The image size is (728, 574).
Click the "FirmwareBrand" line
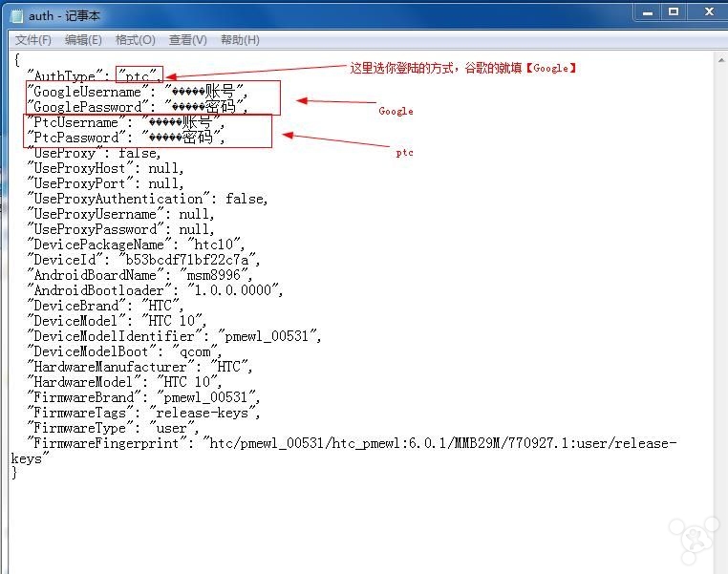click(143, 397)
